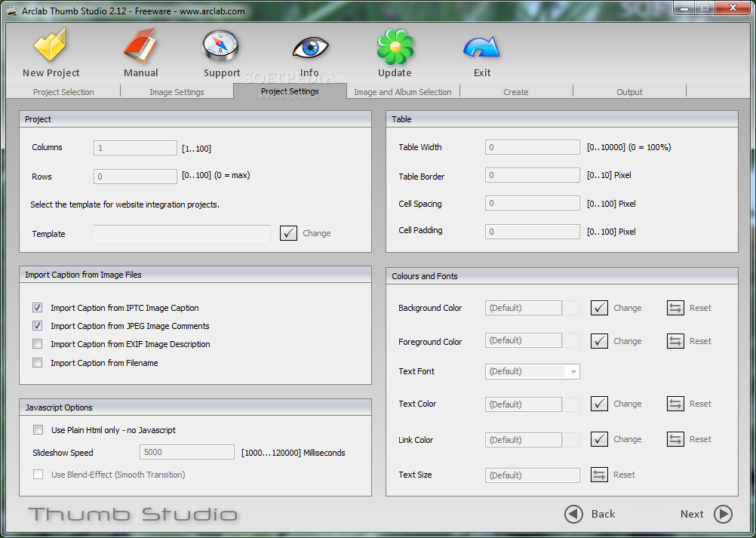
Task: Open the Output tab
Action: (630, 91)
